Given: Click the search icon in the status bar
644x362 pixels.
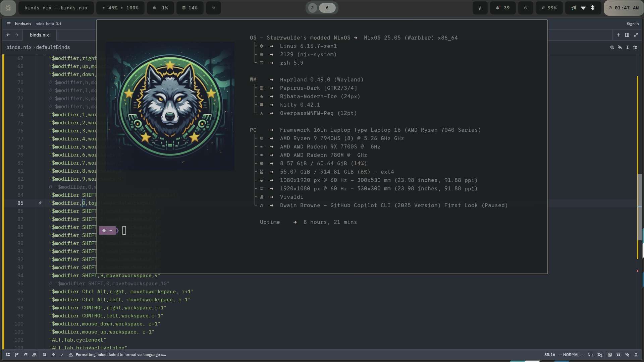Looking at the screenshot, I should click(x=44, y=355).
